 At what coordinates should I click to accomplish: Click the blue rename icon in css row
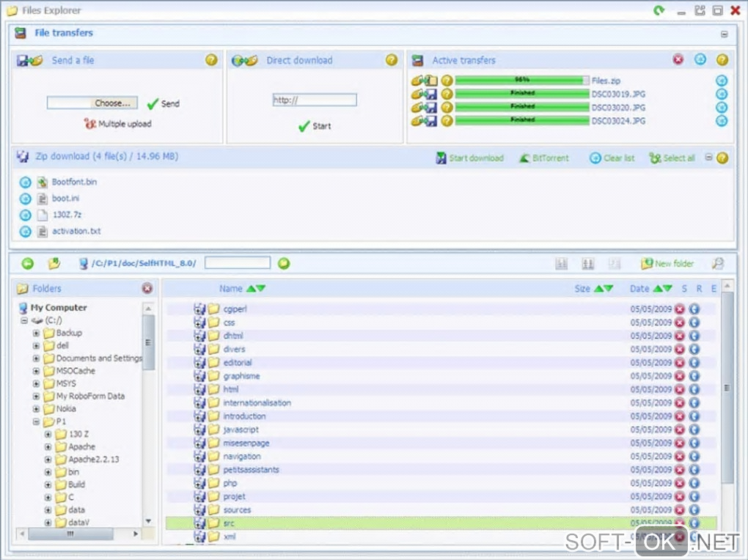click(x=694, y=323)
